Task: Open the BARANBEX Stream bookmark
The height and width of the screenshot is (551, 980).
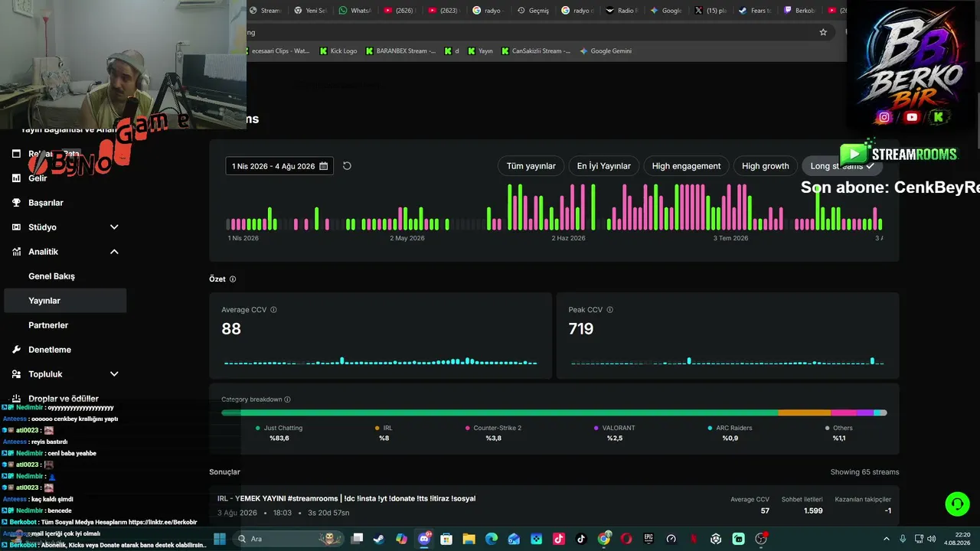Action: (400, 51)
